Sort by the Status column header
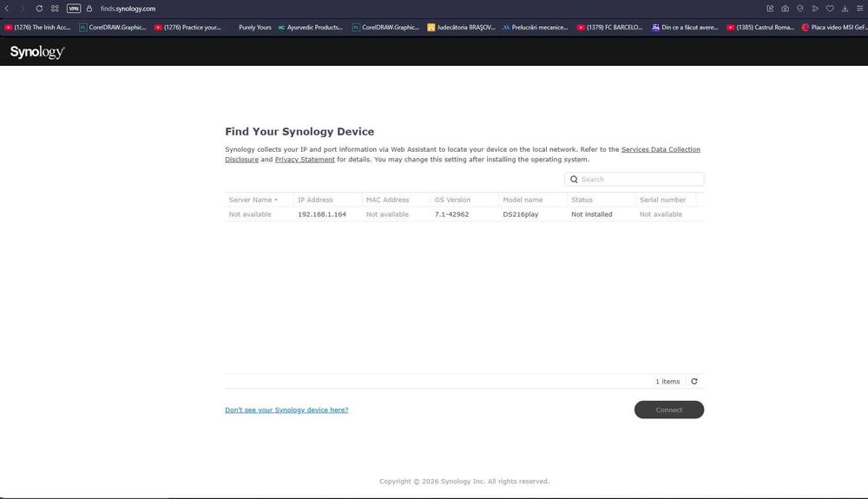Screen dimensions: 868x499 tap(602, 200)
